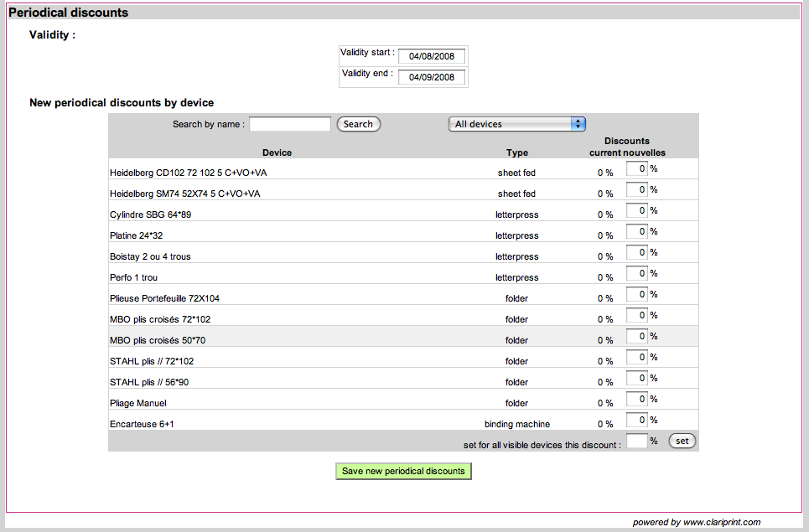
Task: Open MBO plis croisés 50*70 device
Action: coord(157,340)
